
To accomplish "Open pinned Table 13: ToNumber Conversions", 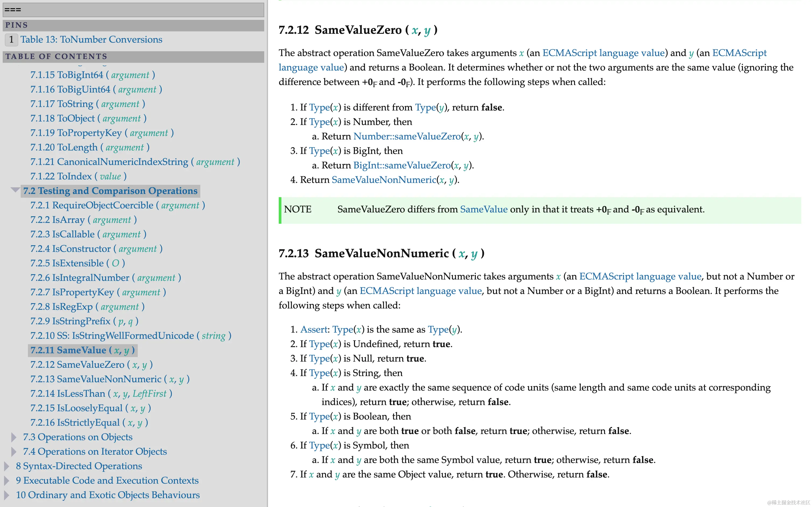I will click(91, 40).
